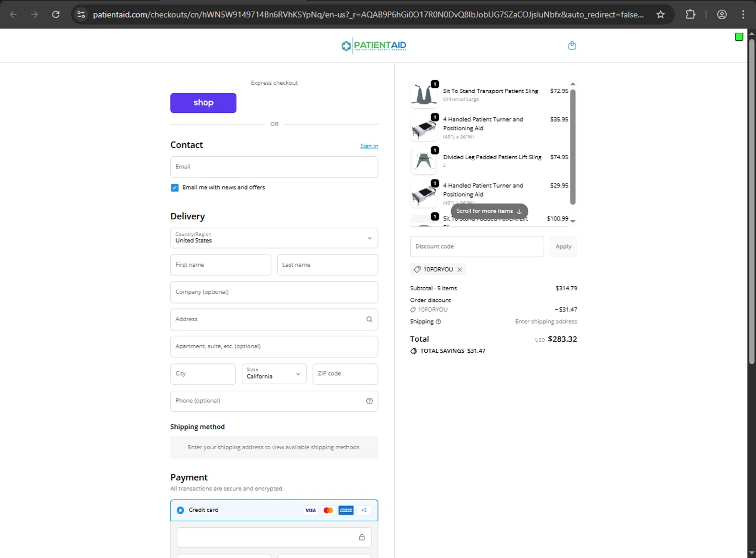Screen dimensions: 756x558
Task: Click the $35.95 Patient Turner thumbnail
Action: pyautogui.click(x=424, y=128)
